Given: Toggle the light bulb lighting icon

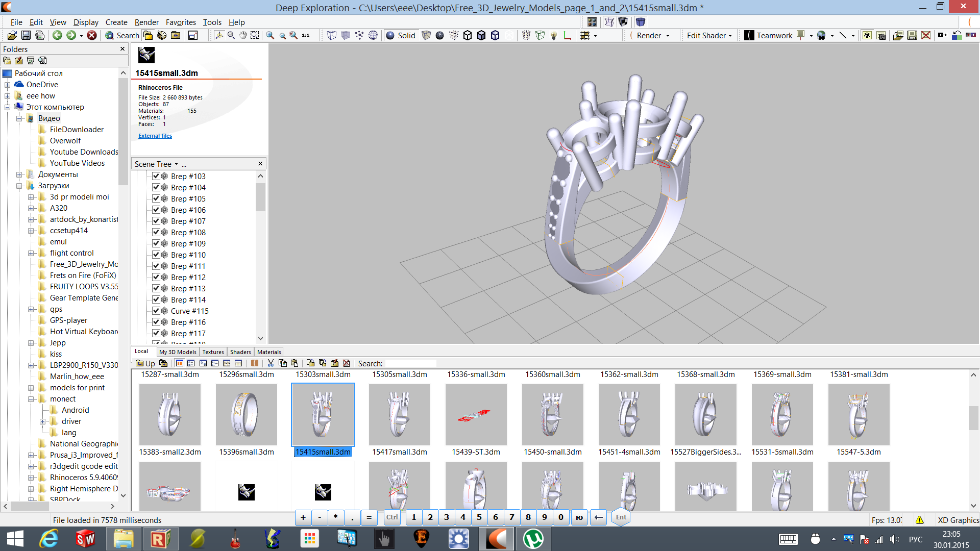Looking at the screenshot, I should point(553,35).
